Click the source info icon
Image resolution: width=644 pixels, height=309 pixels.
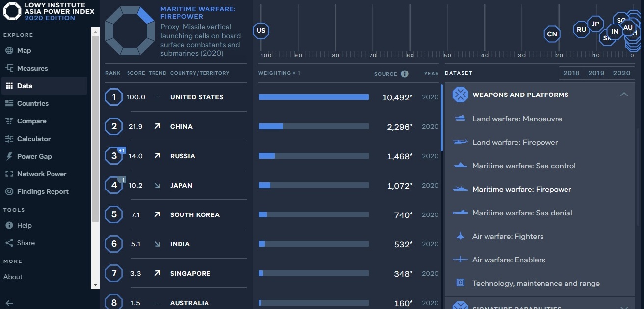[405, 74]
